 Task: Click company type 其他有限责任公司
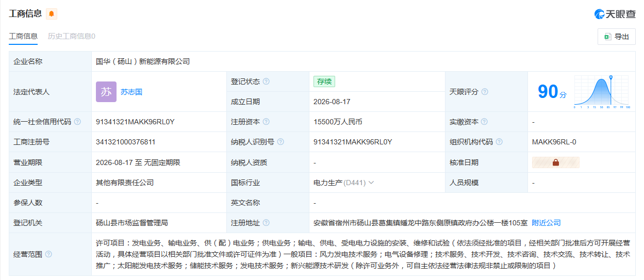click(125, 183)
